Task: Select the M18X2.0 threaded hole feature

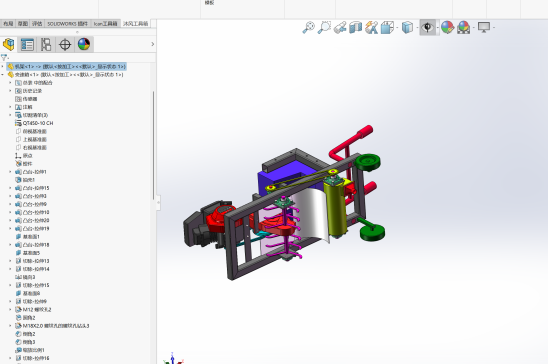Action: [x=56, y=326]
